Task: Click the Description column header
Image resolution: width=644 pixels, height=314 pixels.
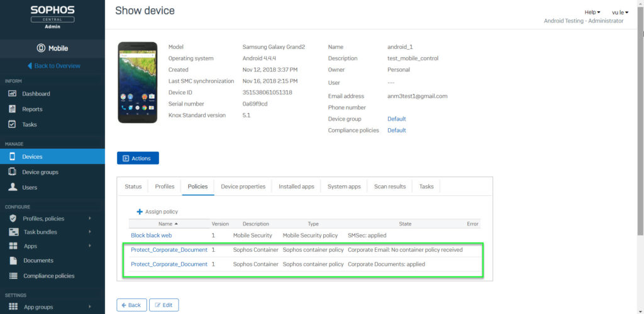Action: (256, 224)
